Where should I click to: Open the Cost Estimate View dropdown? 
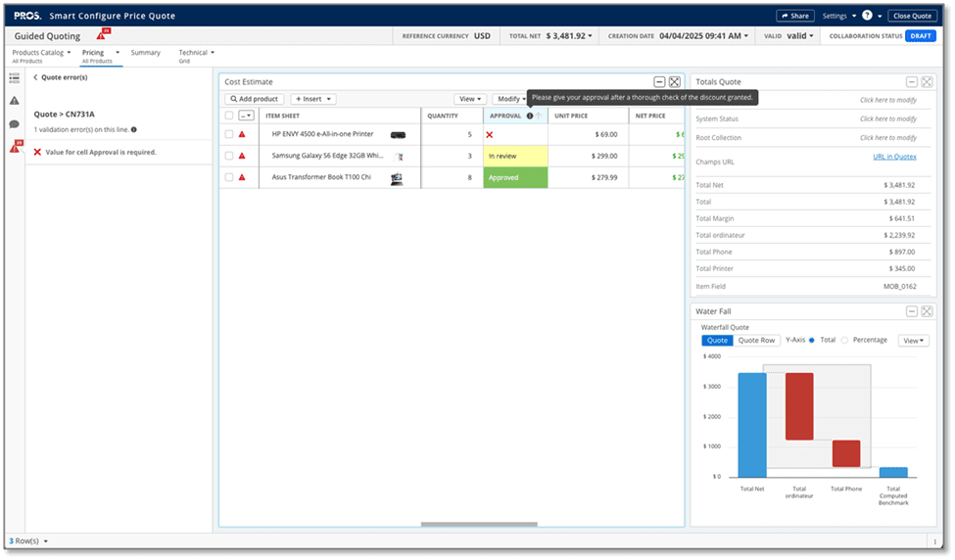469,99
